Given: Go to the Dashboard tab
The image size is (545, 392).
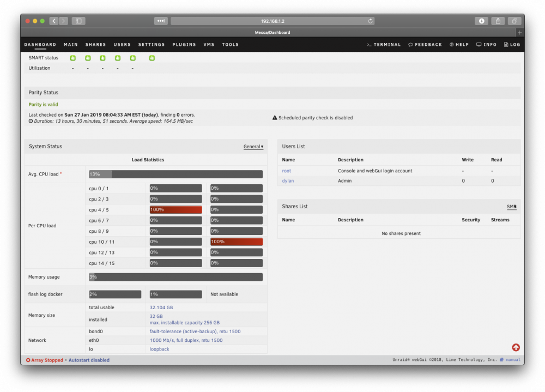Looking at the screenshot, I should click(40, 45).
